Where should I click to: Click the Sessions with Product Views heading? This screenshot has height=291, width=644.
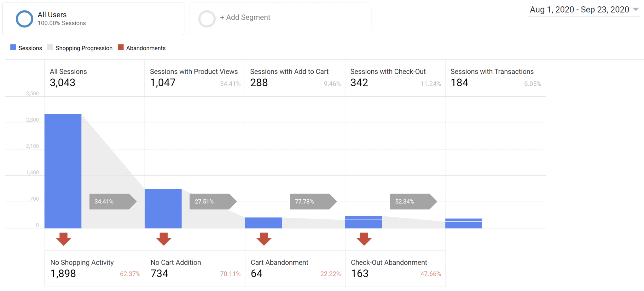pos(194,71)
